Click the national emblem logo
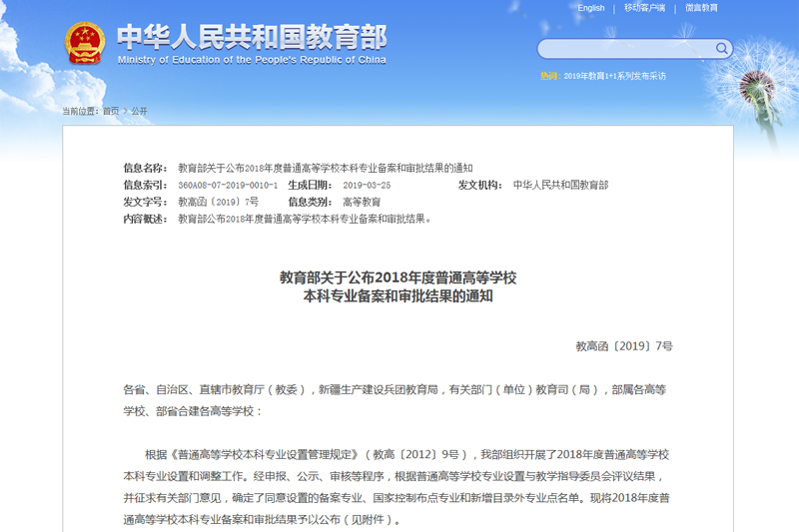799x532 pixels. pyautogui.click(x=84, y=43)
